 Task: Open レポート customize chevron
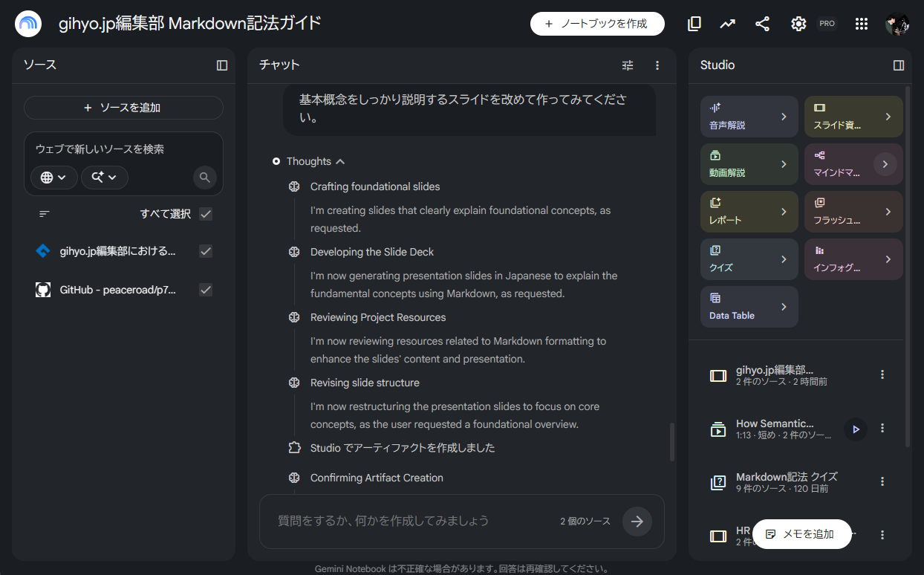[784, 212]
